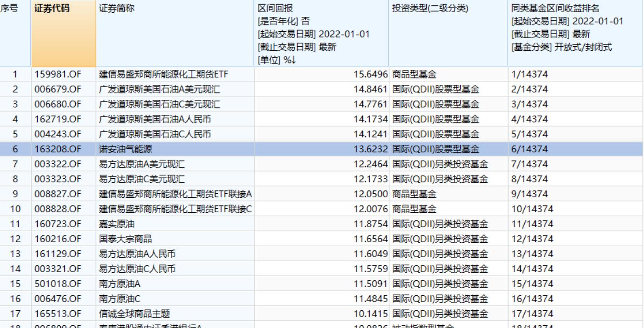Click ranking cell 6/14374
This screenshot has height=328, width=644.
coord(529,149)
